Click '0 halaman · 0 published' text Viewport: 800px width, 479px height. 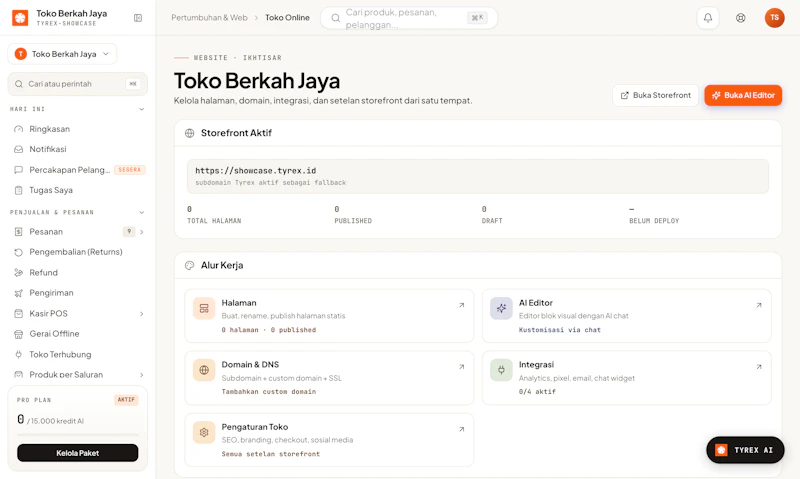(269, 330)
